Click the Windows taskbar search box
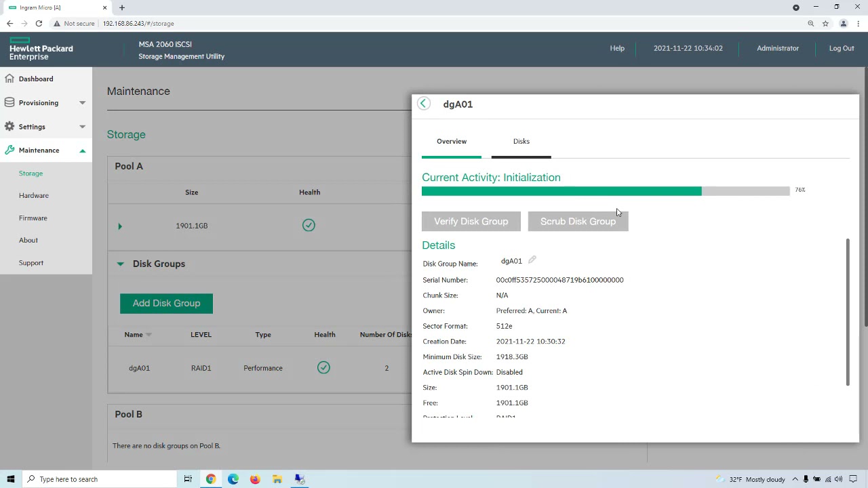This screenshot has height=488, width=868. [99, 479]
